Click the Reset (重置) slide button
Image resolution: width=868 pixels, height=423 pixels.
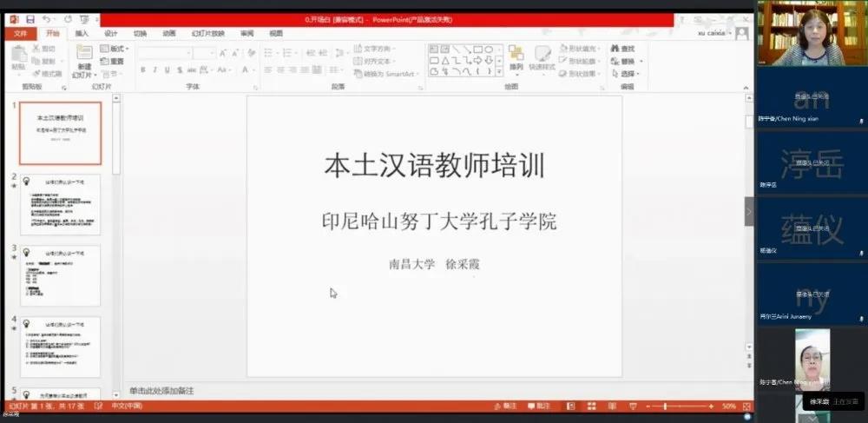coord(112,61)
